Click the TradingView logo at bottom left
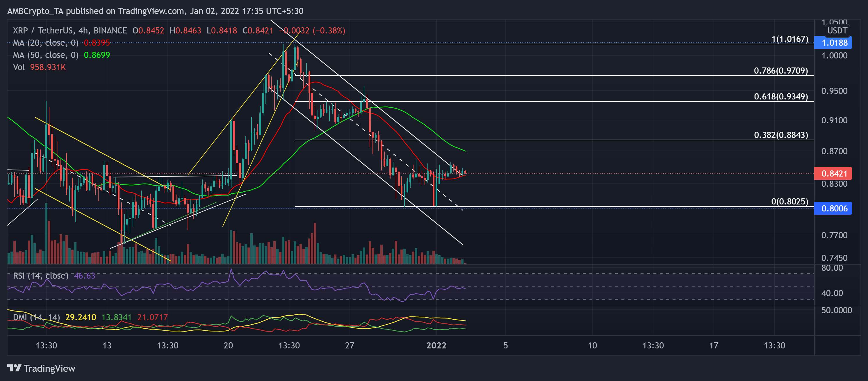The width and height of the screenshot is (868, 381). [41, 368]
